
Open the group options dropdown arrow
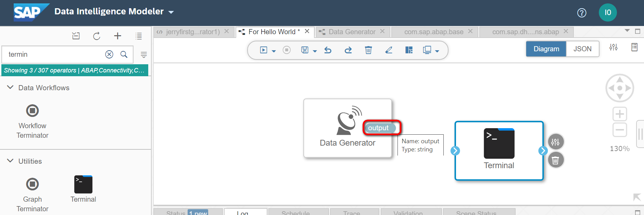[x=437, y=51]
